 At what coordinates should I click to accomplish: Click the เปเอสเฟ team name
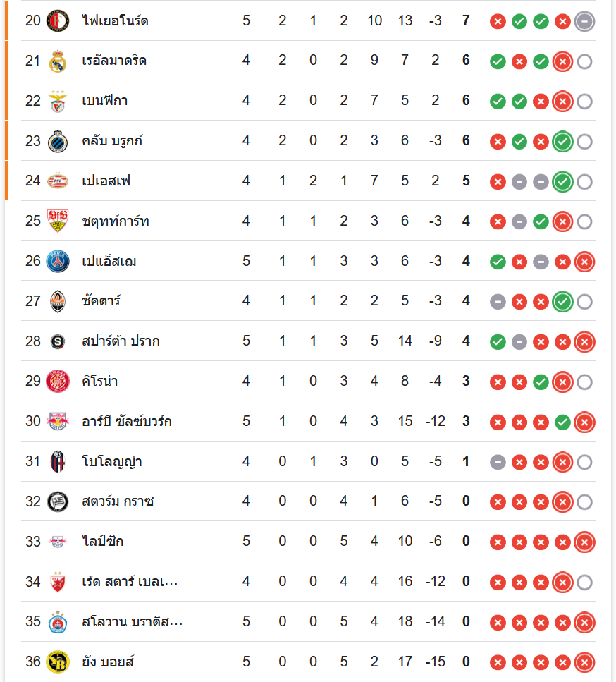click(x=106, y=181)
